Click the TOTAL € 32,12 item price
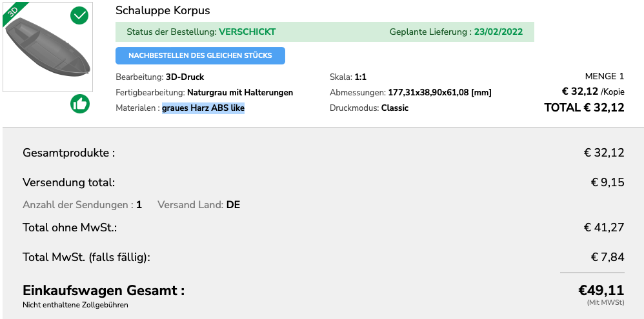Viewport: 644px width, 319px height. click(584, 108)
